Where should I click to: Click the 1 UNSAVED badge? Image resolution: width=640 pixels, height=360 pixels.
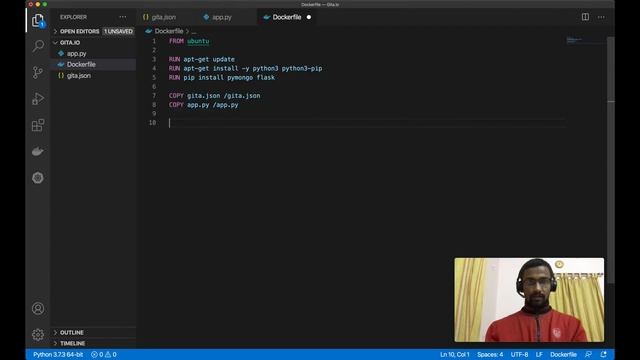[x=118, y=31]
